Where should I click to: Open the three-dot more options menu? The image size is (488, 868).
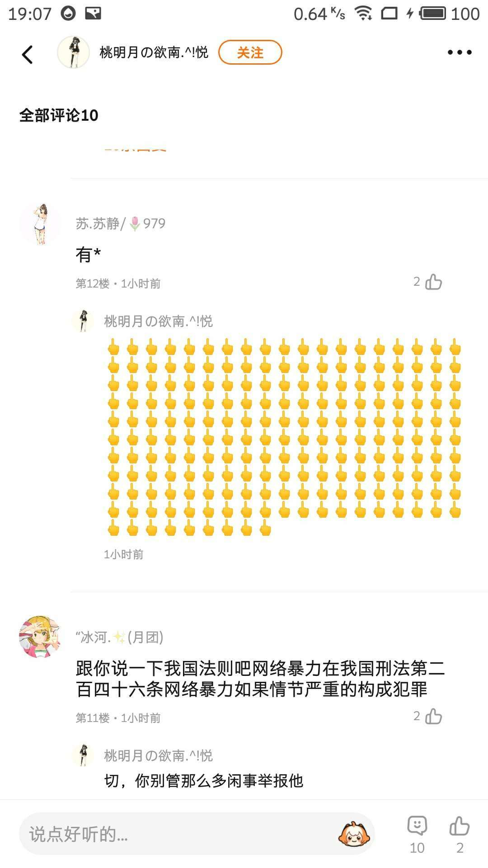[460, 52]
